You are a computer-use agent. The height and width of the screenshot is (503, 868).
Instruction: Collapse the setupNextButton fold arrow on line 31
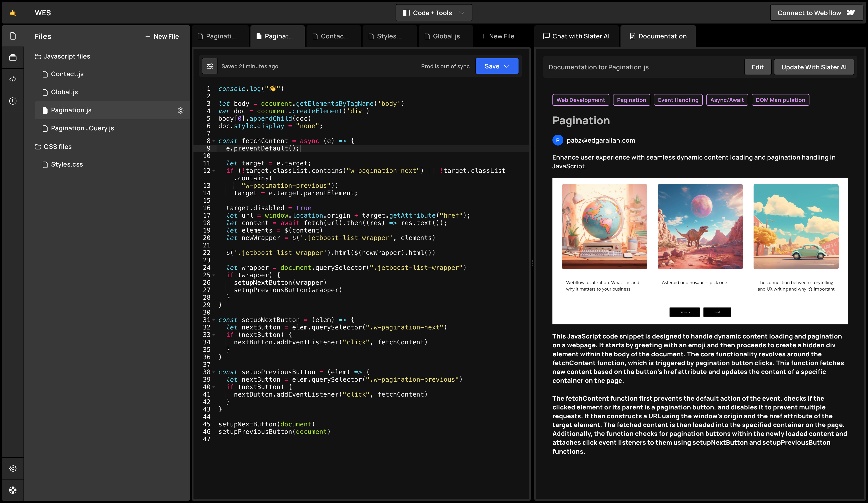tap(214, 320)
